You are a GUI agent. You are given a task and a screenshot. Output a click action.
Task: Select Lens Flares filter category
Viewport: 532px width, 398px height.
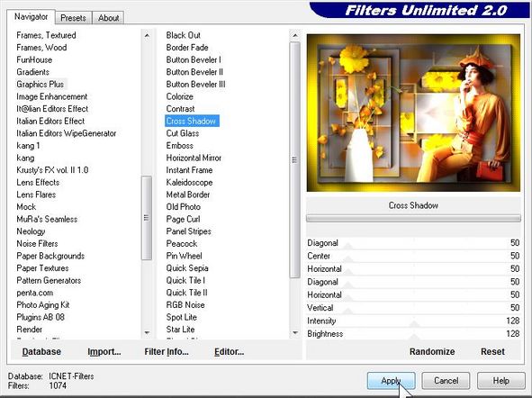[x=36, y=194]
